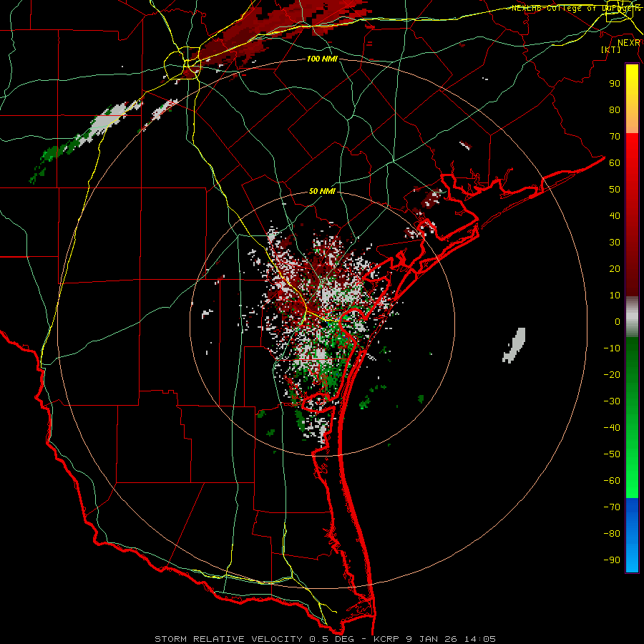
Task: Click the 90 value on velocity scale
Action: pyautogui.click(x=615, y=84)
